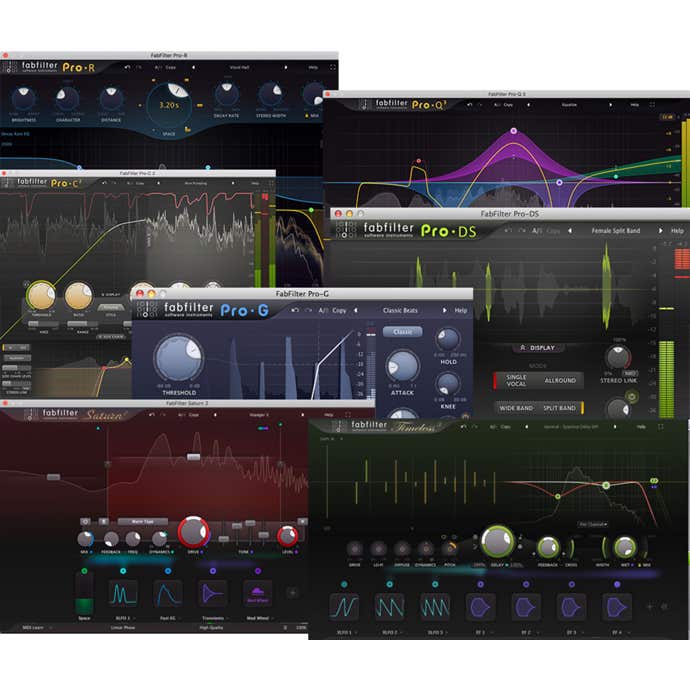Select Transients modulation source in Saturn 2
This screenshot has width=690, height=690.
(x=213, y=594)
